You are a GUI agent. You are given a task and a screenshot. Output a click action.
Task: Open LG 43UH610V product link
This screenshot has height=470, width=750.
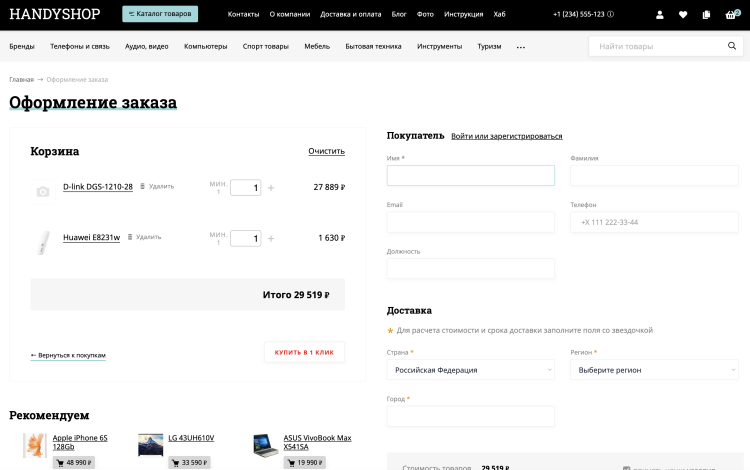tap(191, 438)
